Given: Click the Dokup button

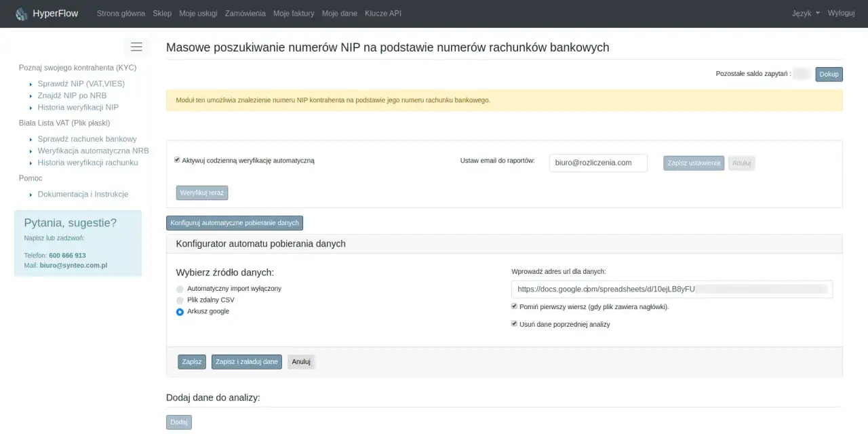Looking at the screenshot, I should 829,74.
